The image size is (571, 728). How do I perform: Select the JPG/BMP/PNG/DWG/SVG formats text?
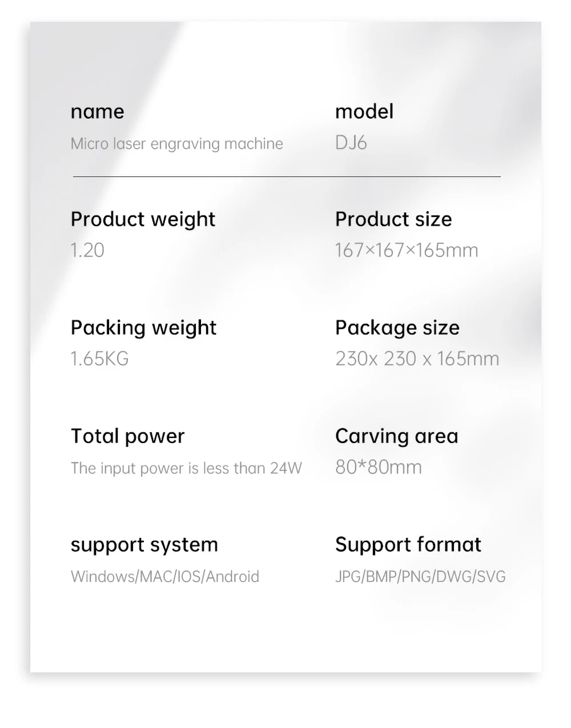420,577
